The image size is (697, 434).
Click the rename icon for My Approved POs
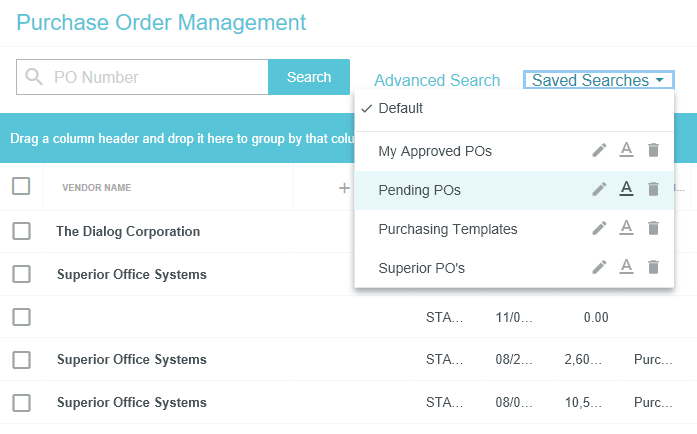pos(626,151)
